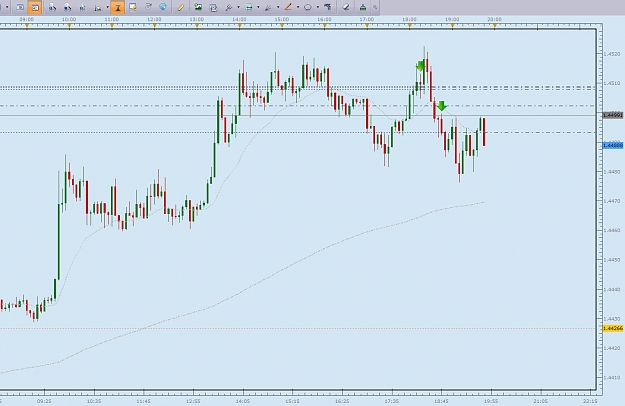Click the monitor-with-star toolbar icon
625x406 pixels.
pyautogui.click(x=133, y=7)
